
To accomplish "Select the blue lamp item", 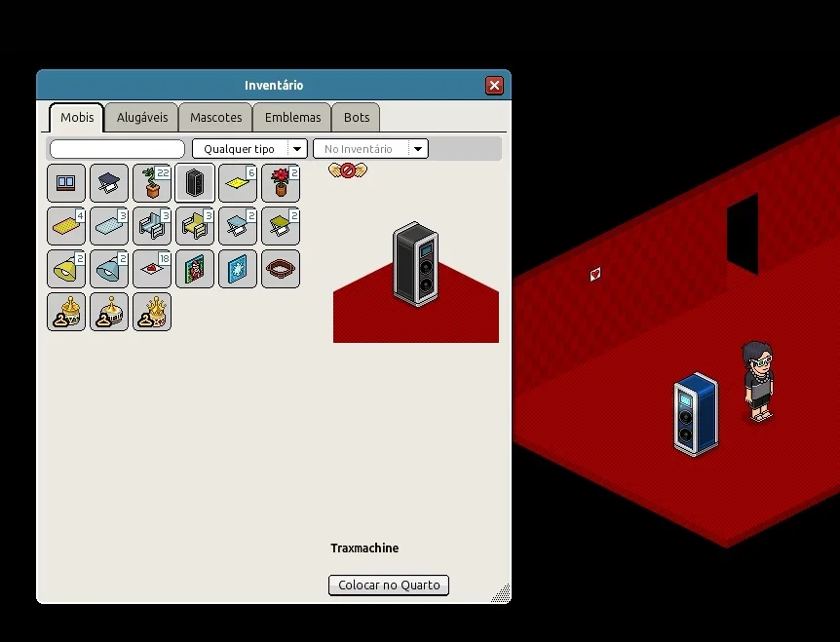I will (109, 269).
